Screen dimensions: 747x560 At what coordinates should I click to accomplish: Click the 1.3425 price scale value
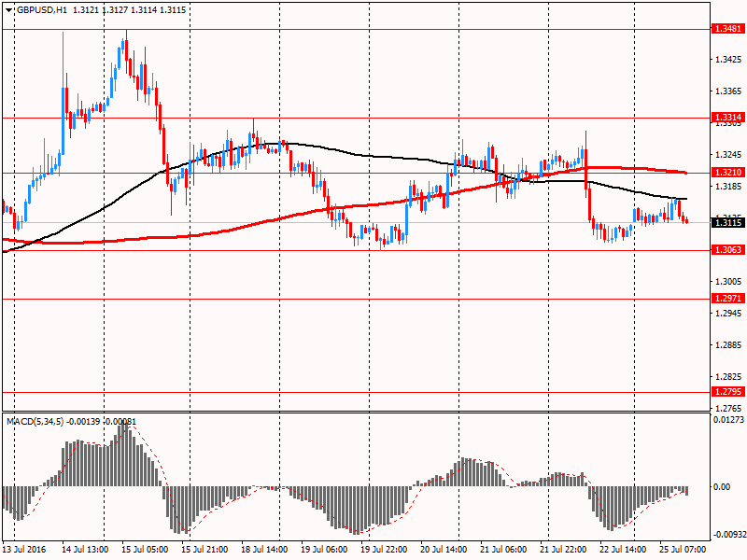[729, 60]
